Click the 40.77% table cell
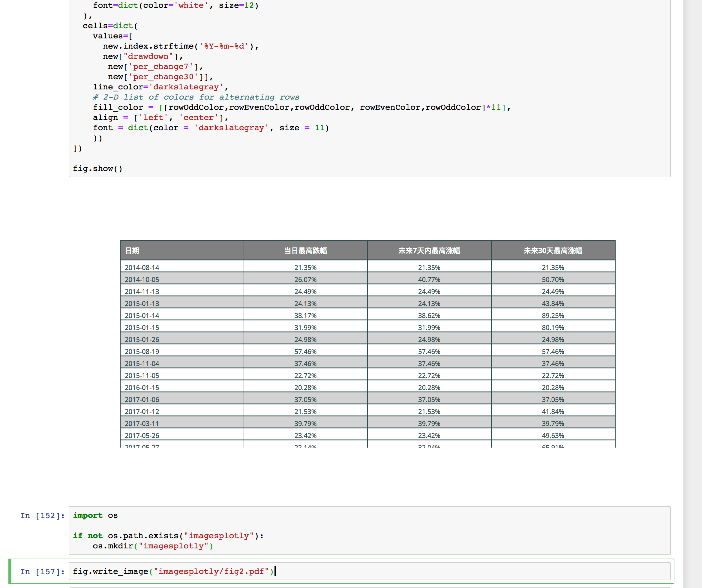 (x=429, y=280)
